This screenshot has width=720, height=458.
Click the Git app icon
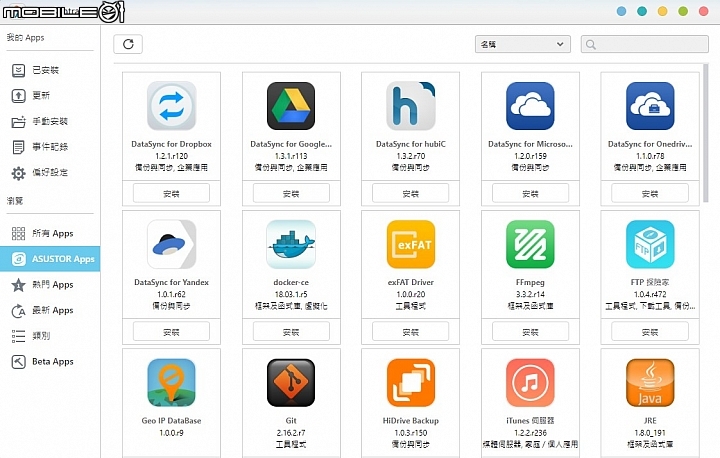click(291, 383)
